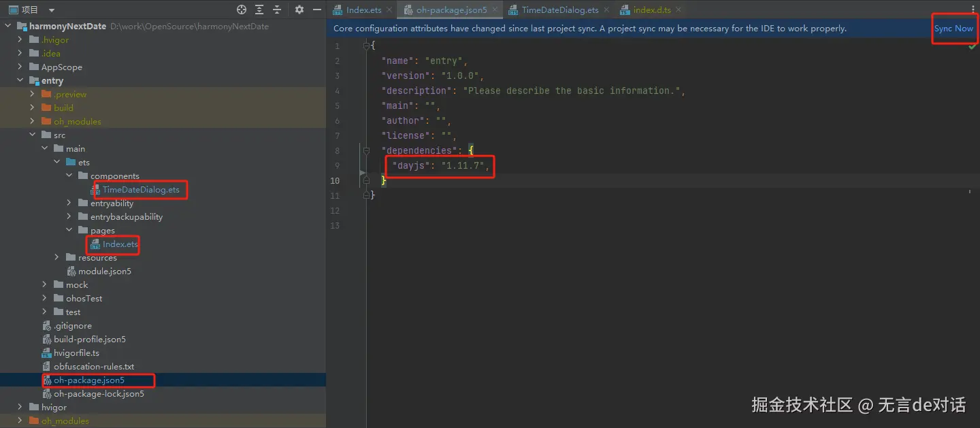Click the hvigorfile.ts file icon
This screenshot has height=428, width=980.
pos(46,352)
